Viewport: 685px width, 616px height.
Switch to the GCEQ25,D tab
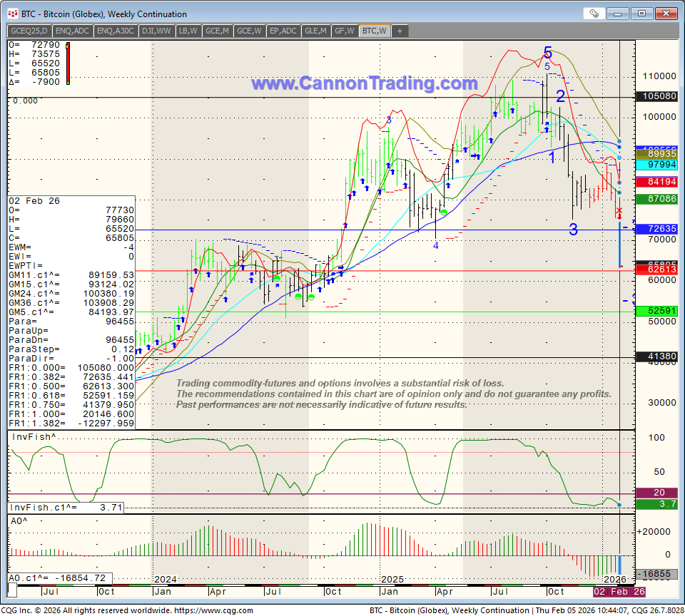point(29,31)
